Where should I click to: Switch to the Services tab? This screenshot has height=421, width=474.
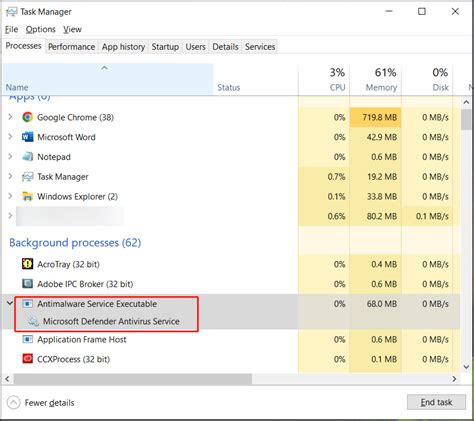coord(260,47)
